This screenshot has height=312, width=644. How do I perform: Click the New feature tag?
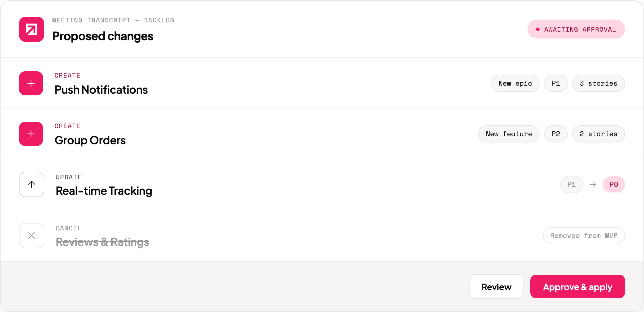tap(509, 134)
